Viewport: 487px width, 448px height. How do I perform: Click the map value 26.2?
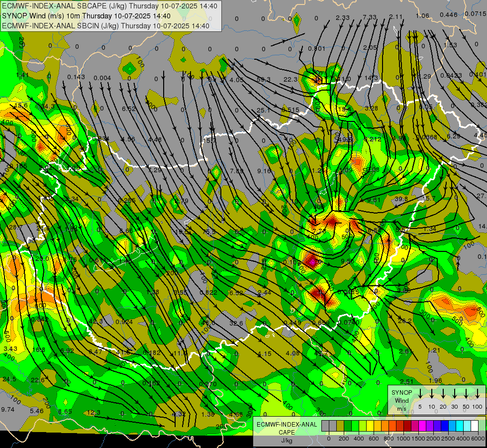tap(405, 321)
